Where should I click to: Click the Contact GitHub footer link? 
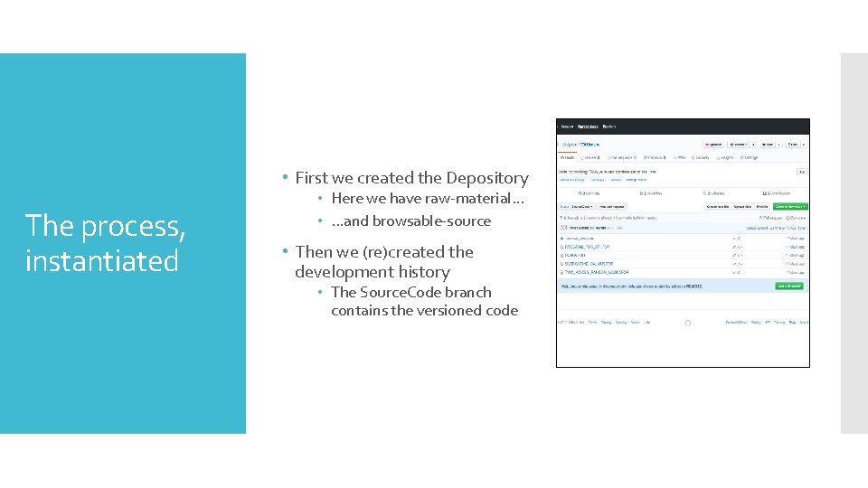pyautogui.click(x=736, y=323)
